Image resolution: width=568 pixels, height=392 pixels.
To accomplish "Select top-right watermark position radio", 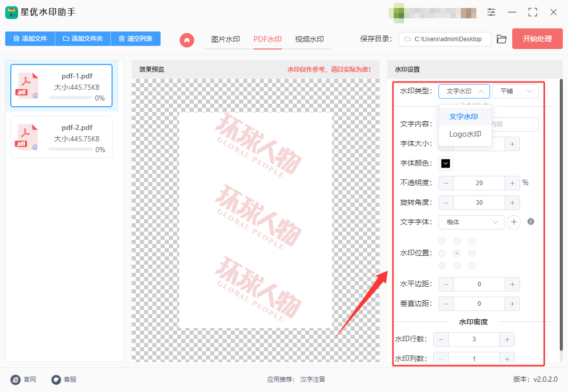I will [471, 241].
